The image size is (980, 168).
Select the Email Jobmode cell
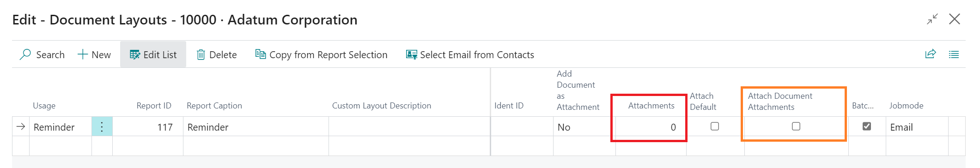pos(917,127)
